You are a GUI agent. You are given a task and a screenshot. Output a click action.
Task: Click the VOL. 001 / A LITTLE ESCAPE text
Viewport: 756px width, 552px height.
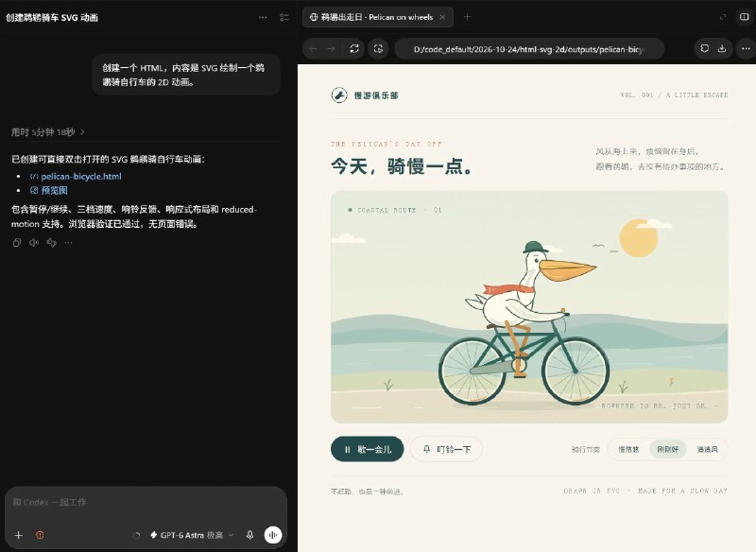674,95
